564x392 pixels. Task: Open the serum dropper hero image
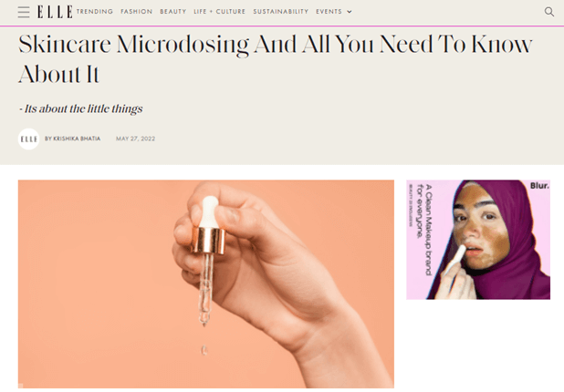pyautogui.click(x=206, y=284)
